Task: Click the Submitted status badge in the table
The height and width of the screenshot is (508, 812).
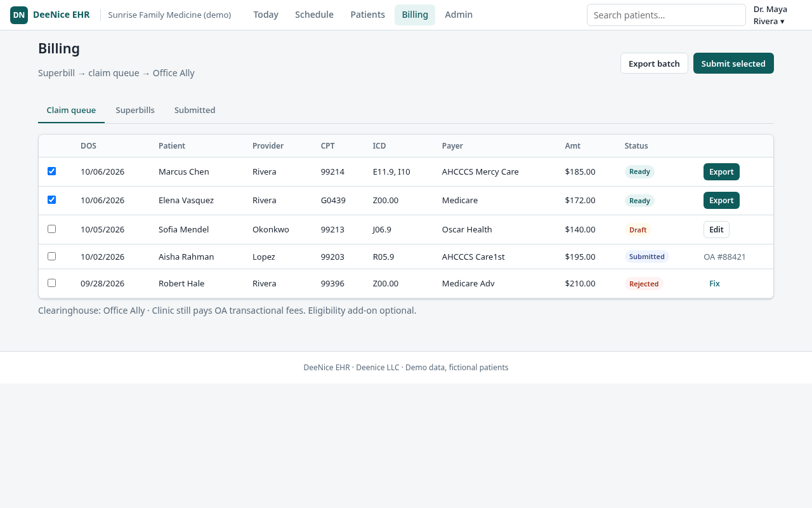Action: tap(647, 257)
